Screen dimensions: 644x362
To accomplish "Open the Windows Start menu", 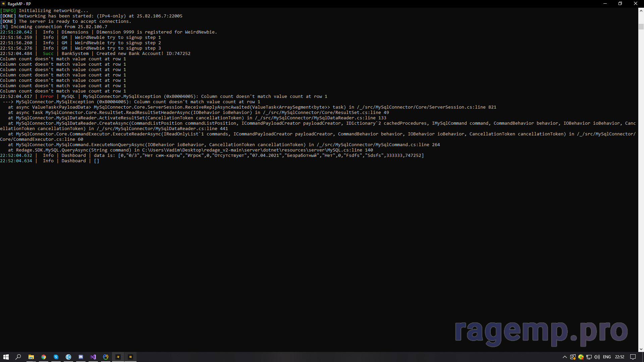I will point(6,357).
